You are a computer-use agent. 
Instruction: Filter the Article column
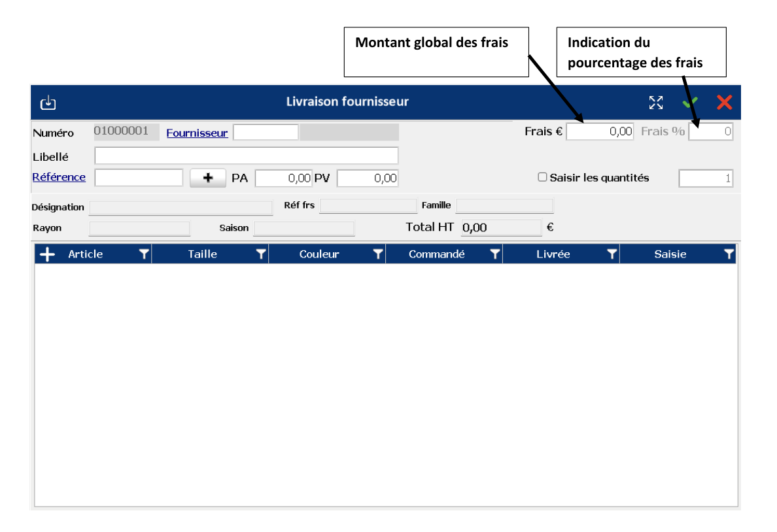(144, 254)
